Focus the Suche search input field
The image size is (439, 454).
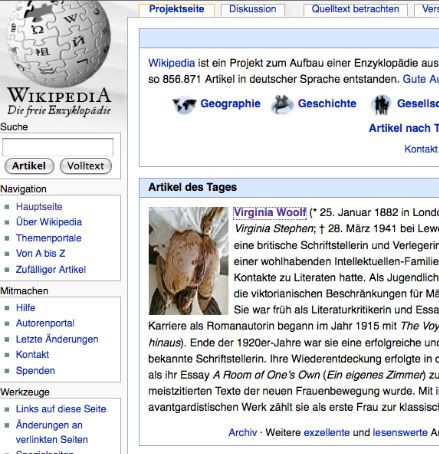tap(58, 147)
